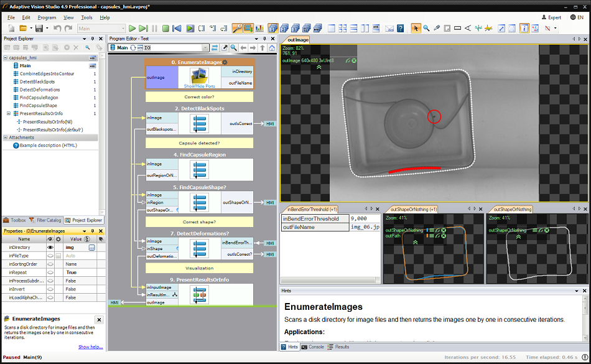
Task: Open the help question mark icon
Action: 400,29
